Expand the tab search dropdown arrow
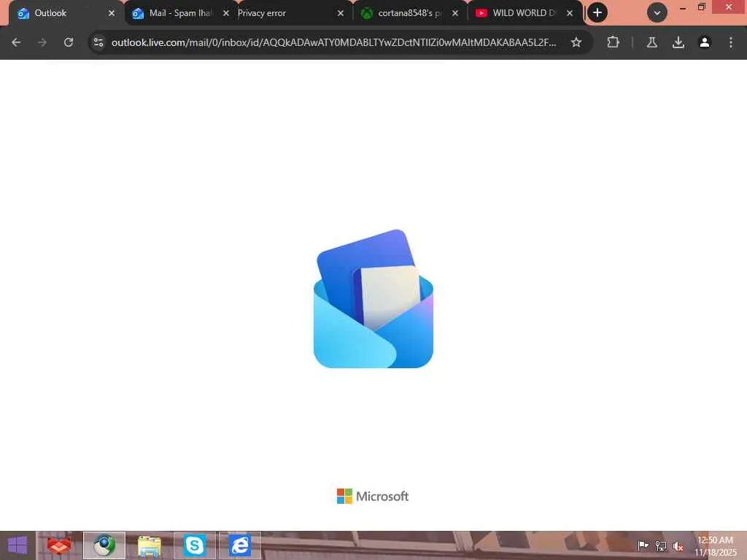 pos(657,13)
